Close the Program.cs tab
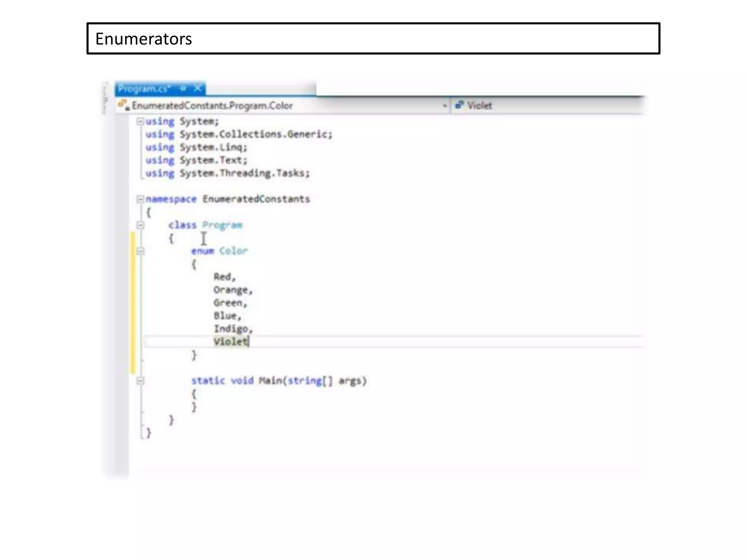Screen dimensions: 747x560 (198, 89)
